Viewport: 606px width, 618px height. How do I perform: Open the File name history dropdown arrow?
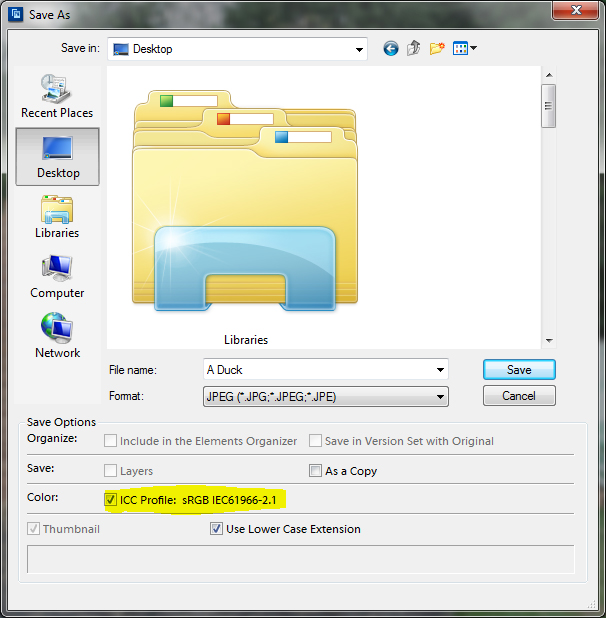click(x=440, y=370)
